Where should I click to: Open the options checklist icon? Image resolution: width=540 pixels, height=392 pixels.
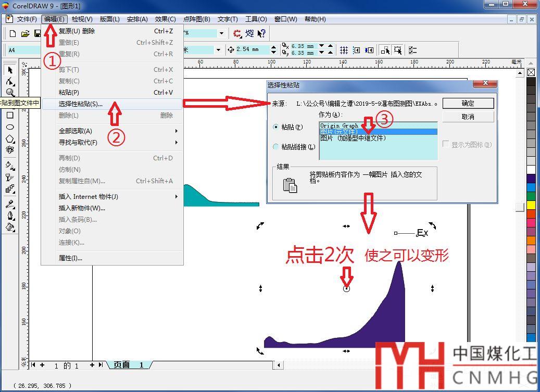coord(413,50)
